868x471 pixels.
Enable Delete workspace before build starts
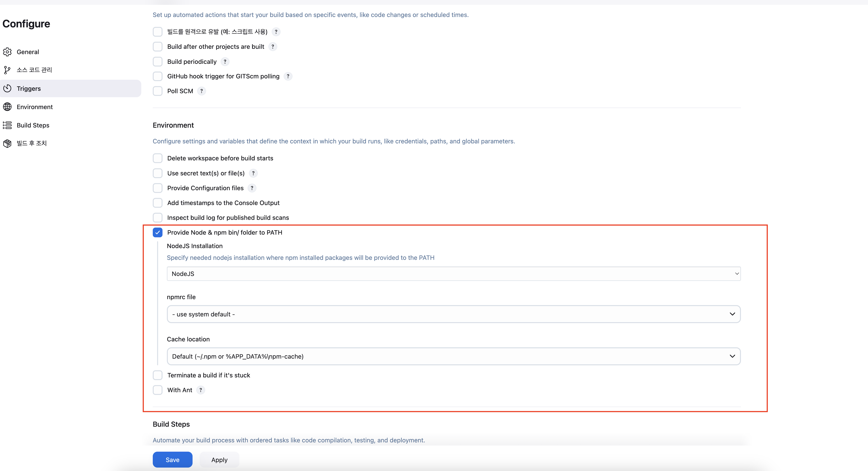pyautogui.click(x=157, y=158)
